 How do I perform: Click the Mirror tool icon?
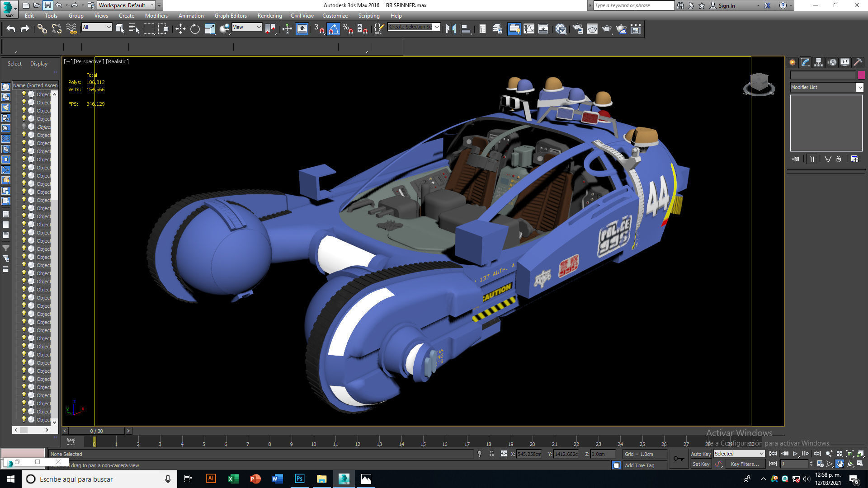tap(451, 29)
